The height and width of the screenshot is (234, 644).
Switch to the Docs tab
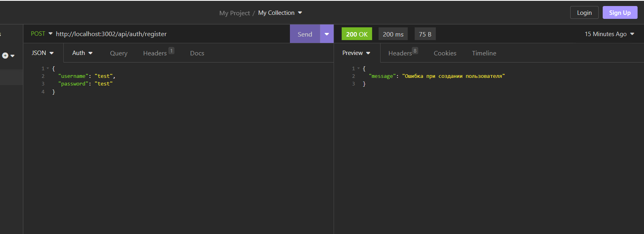(x=197, y=53)
